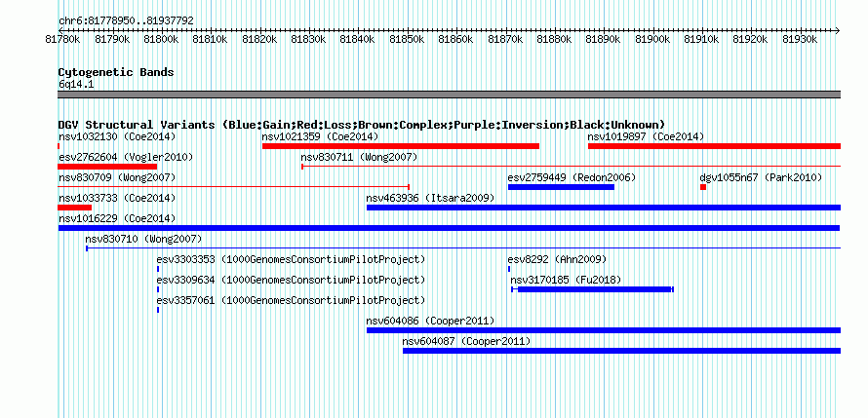Open esv2762604 (Vogler2010) label
This screenshot has width=868, height=418.
pos(126,158)
